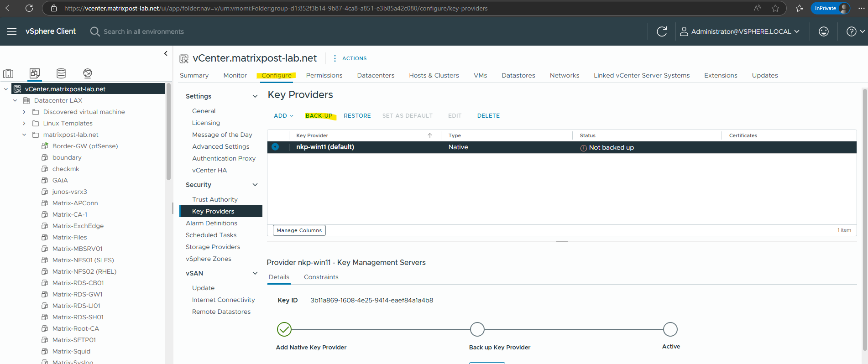View site information lock icon
The width and height of the screenshot is (868, 364).
54,8
